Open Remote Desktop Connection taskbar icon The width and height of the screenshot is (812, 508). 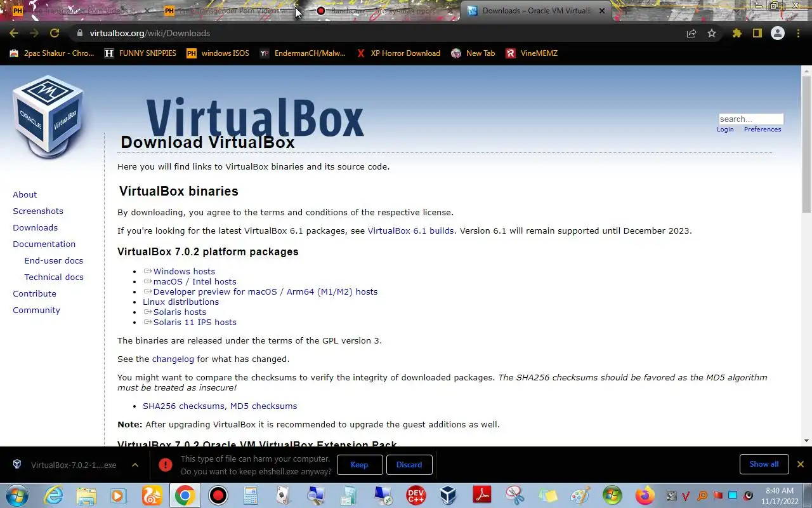point(383,495)
